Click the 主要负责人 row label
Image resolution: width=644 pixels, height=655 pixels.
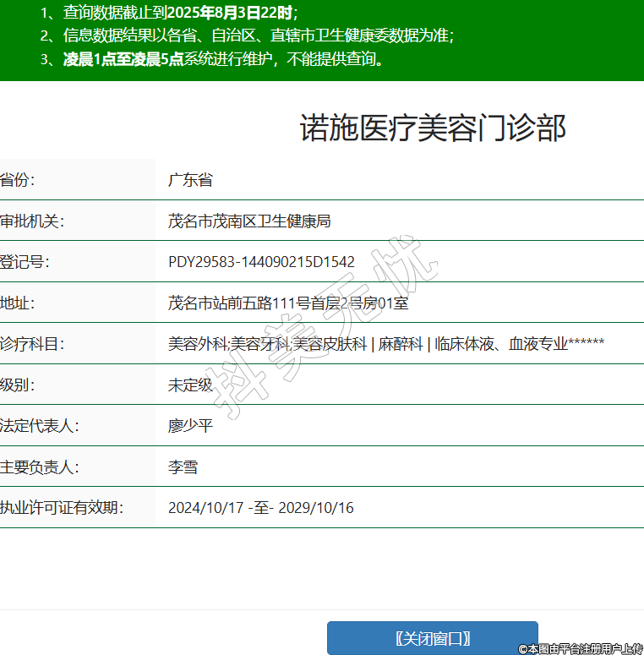pyautogui.click(x=40, y=467)
